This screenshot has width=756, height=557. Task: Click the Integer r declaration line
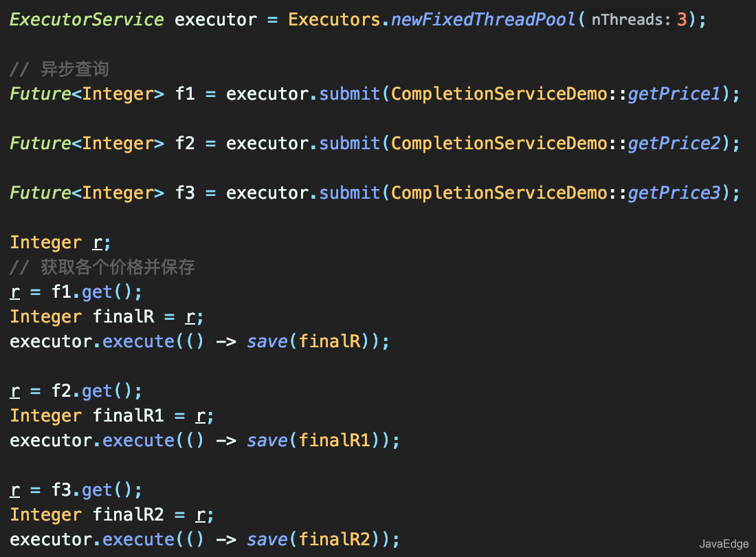(x=60, y=243)
